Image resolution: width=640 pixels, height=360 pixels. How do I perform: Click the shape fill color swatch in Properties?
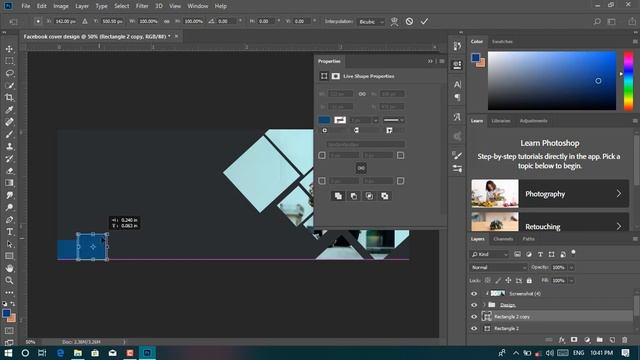click(324, 120)
